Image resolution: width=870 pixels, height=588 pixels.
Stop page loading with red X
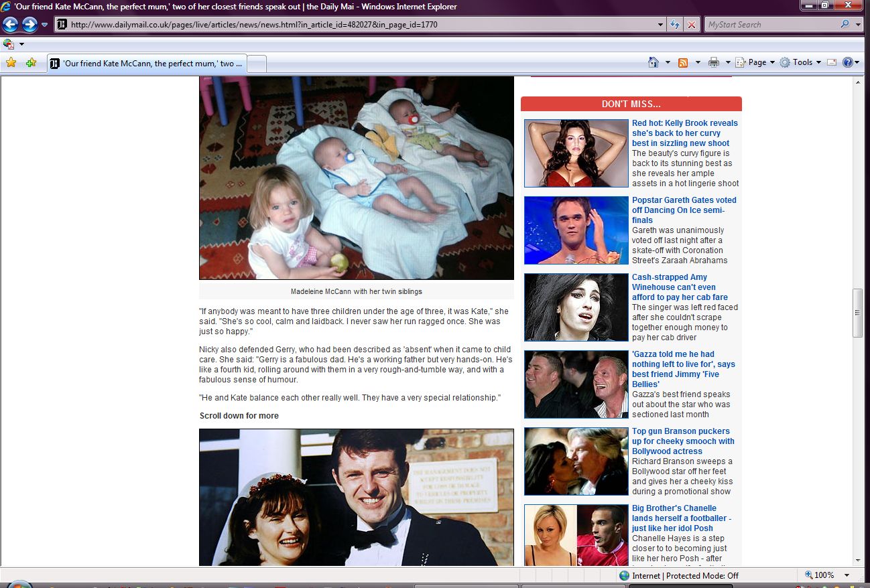[x=692, y=25]
